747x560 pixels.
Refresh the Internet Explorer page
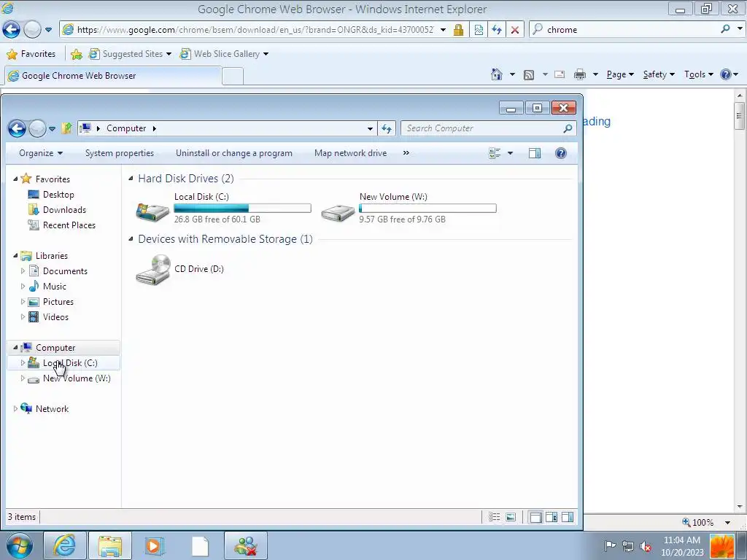pyautogui.click(x=496, y=29)
